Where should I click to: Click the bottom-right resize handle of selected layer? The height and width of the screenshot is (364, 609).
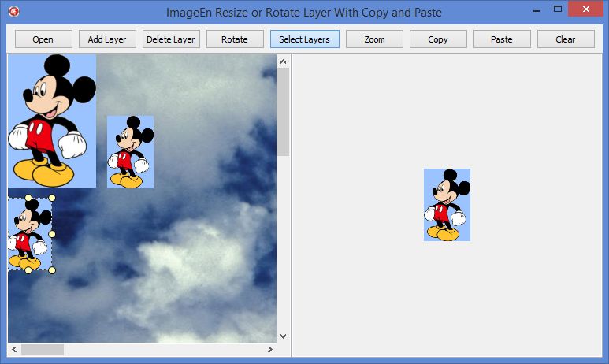click(52, 270)
